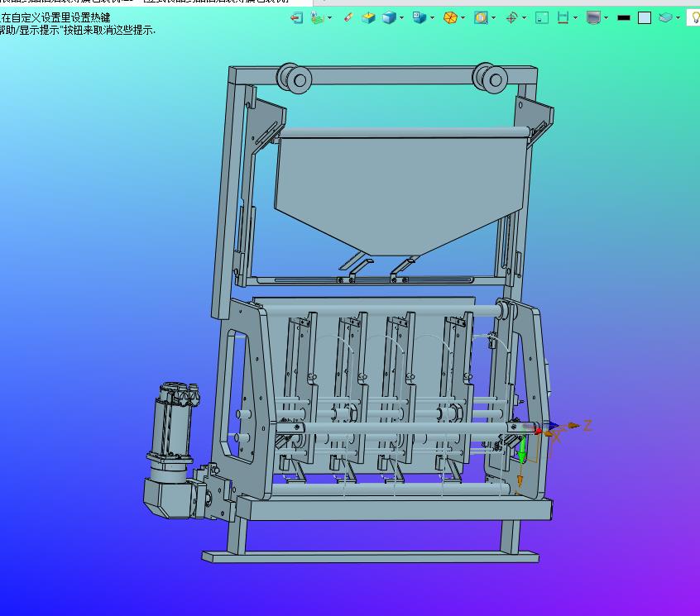The height and width of the screenshot is (616, 700).
Task: Click the zoom magnifier fit icon
Action: [481, 18]
